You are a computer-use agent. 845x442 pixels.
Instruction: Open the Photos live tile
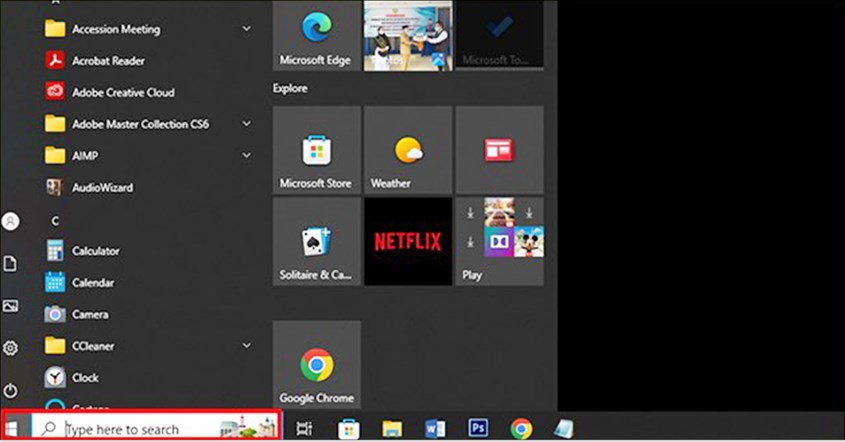point(408,35)
